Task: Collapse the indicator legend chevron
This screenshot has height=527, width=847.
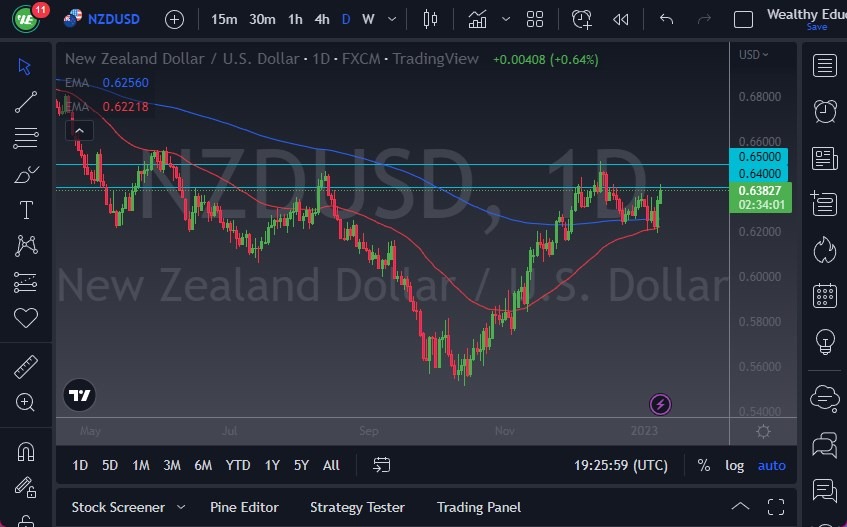Action: (79, 131)
